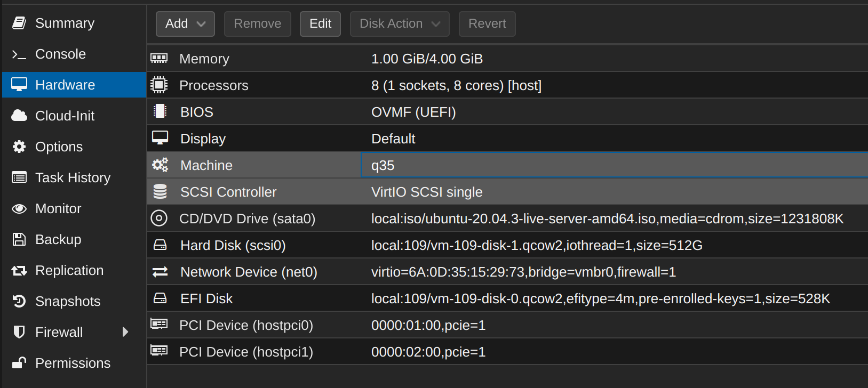Switch to the Cloud-Init page
This screenshot has width=868, height=388.
pyautogui.click(x=65, y=116)
